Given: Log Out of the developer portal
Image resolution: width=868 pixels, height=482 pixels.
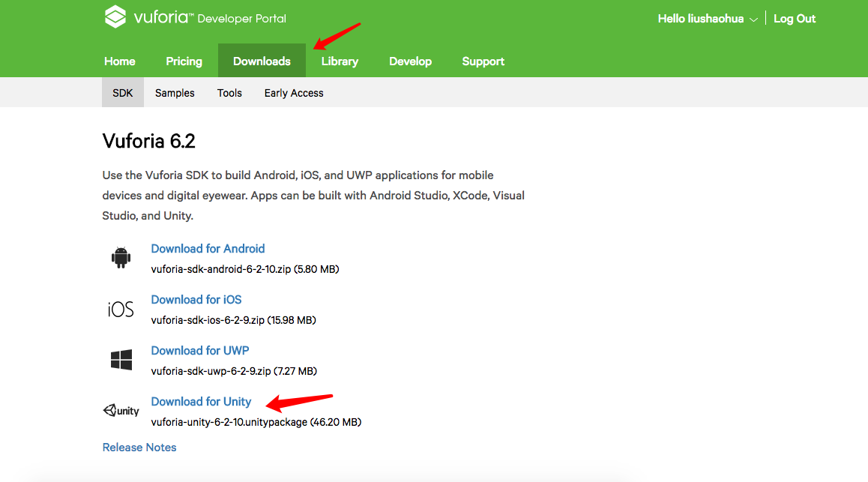Looking at the screenshot, I should click(x=795, y=19).
